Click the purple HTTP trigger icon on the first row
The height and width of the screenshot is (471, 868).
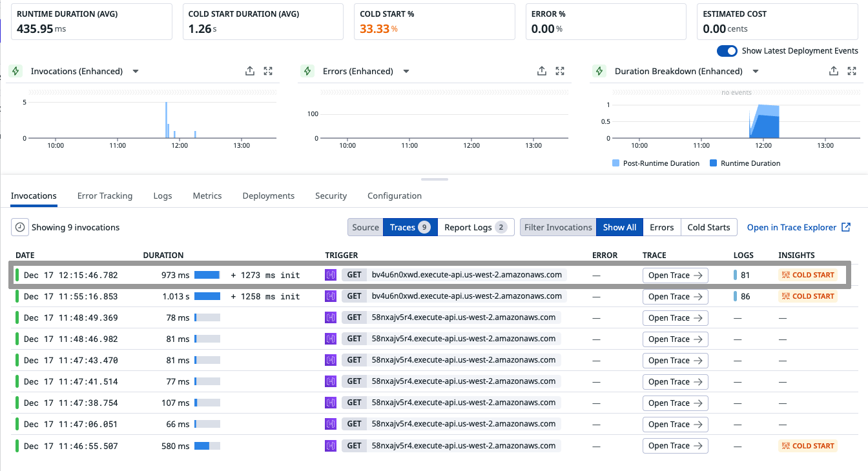(x=331, y=274)
